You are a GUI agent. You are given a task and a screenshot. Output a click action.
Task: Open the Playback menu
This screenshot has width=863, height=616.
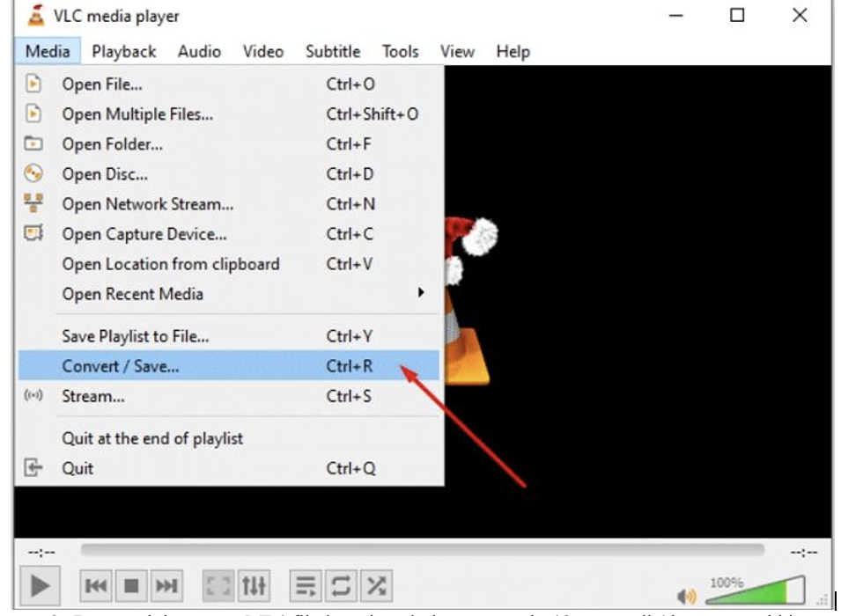pos(123,51)
